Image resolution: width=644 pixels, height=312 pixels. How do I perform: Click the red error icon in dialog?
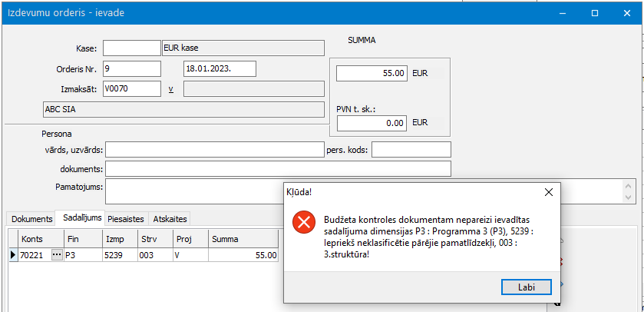click(304, 223)
